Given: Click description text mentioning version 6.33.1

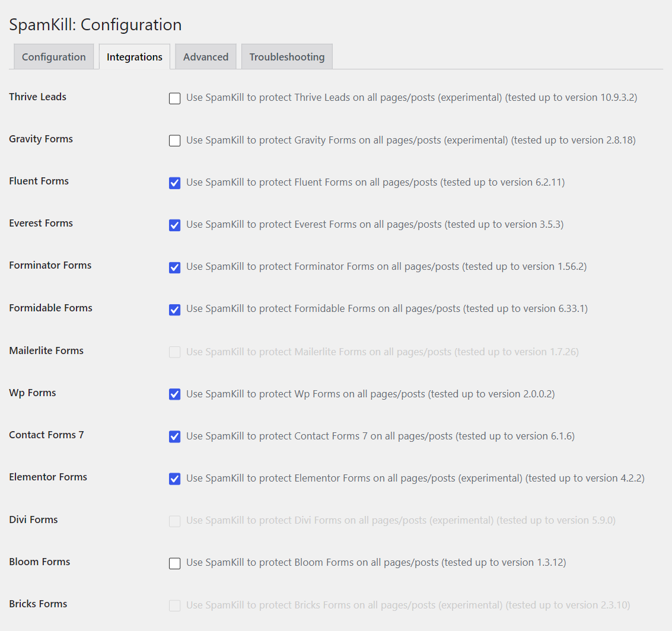Looking at the screenshot, I should [x=387, y=308].
